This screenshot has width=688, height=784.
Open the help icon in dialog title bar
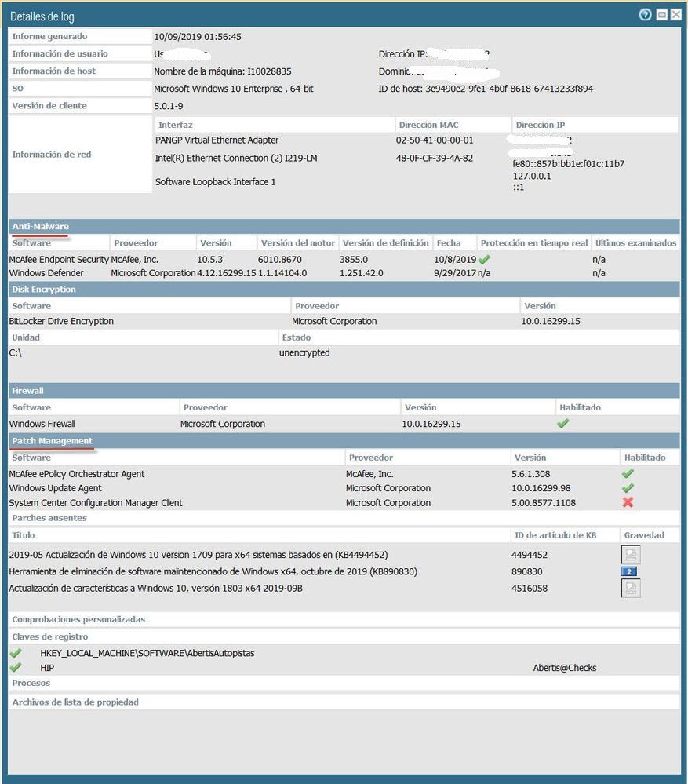pyautogui.click(x=645, y=14)
